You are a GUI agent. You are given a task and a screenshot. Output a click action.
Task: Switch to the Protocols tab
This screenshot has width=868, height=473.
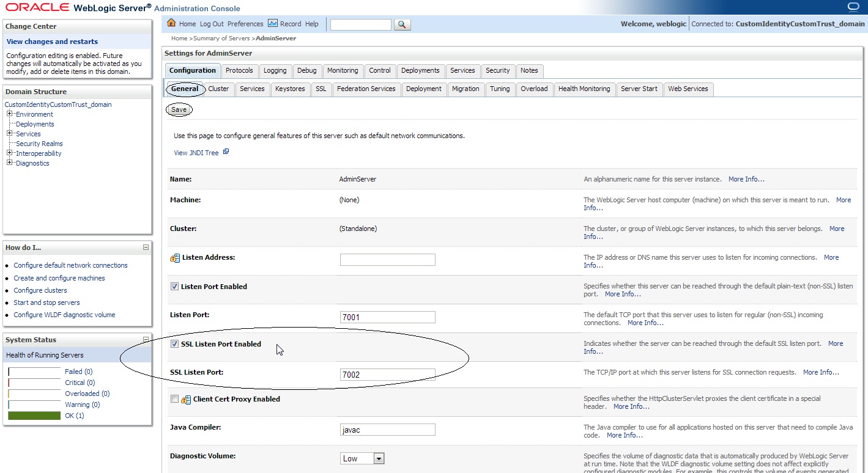[239, 70]
